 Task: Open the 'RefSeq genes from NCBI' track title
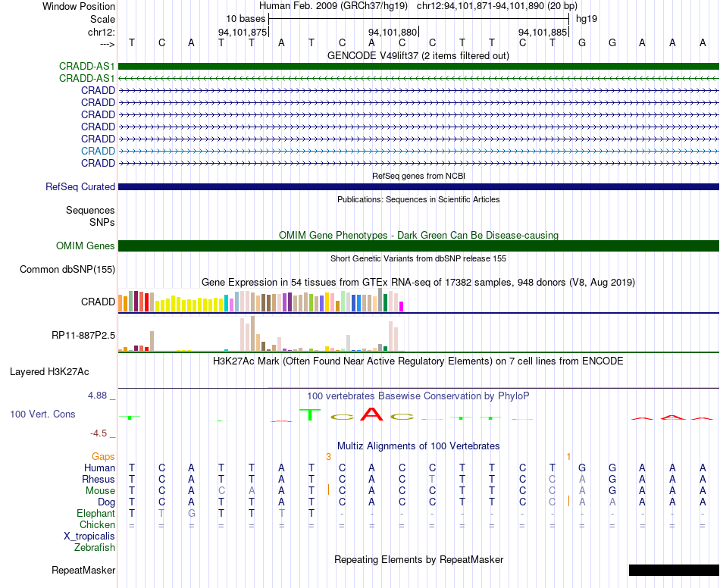click(x=418, y=176)
